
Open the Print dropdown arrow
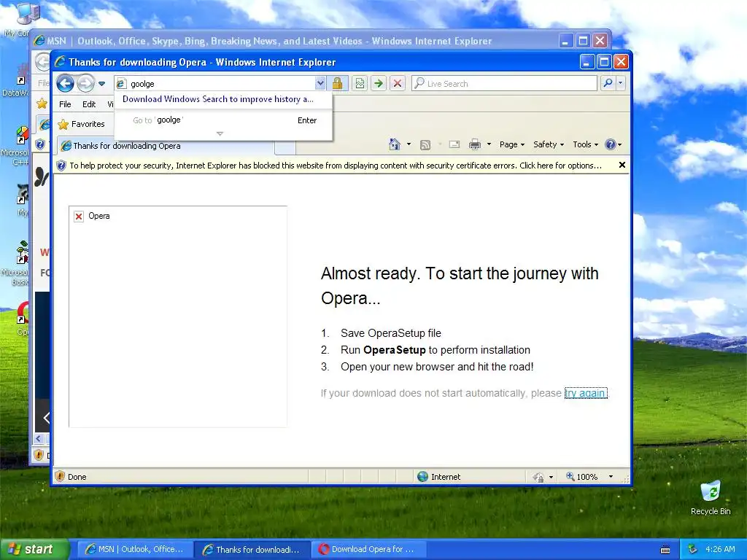(x=489, y=144)
